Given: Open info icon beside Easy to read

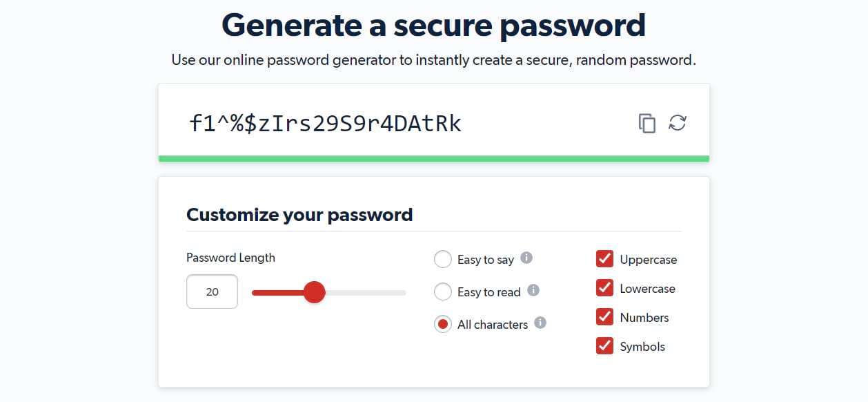Looking at the screenshot, I should pyautogui.click(x=533, y=290).
